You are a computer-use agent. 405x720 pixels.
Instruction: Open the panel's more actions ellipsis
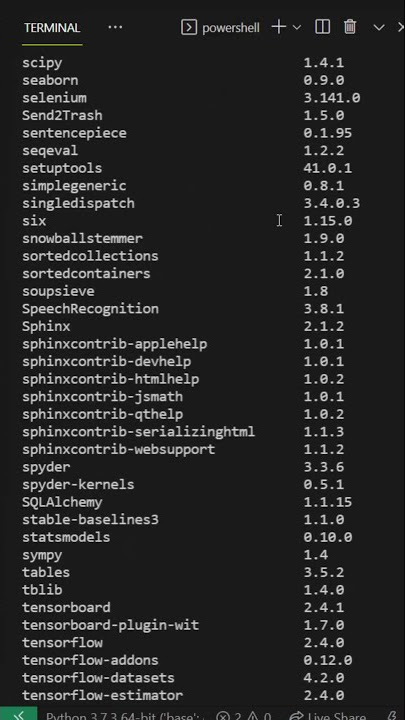coord(115,28)
